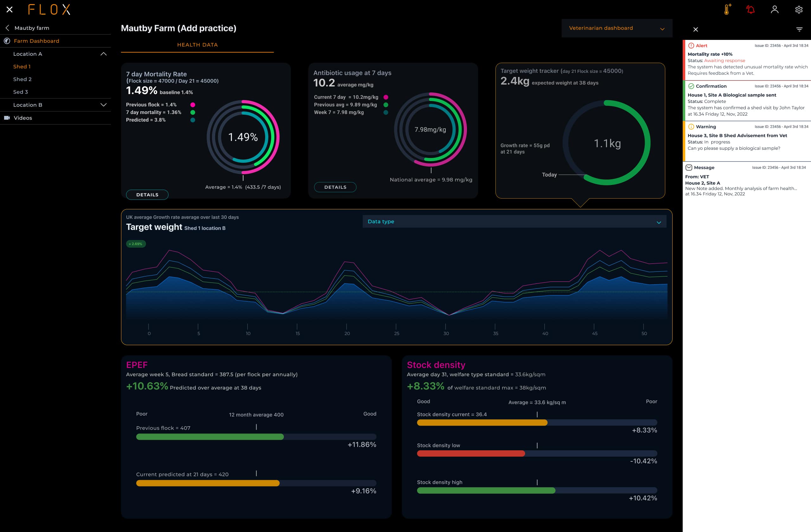Click the Farm Dashboard dial icon
Screen dimensions: 811x532
pos(7,41)
